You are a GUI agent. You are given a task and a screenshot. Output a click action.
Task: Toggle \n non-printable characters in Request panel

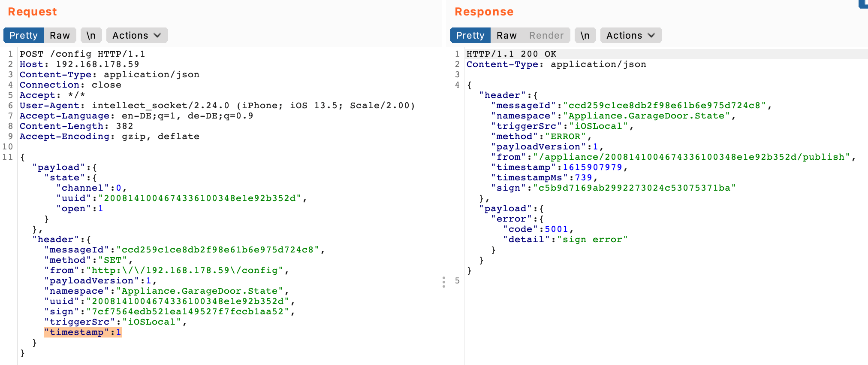(x=91, y=35)
